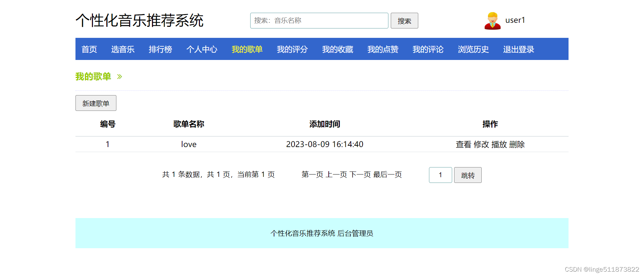Click 删除 for the love playlist
644x276 pixels.
point(517,144)
